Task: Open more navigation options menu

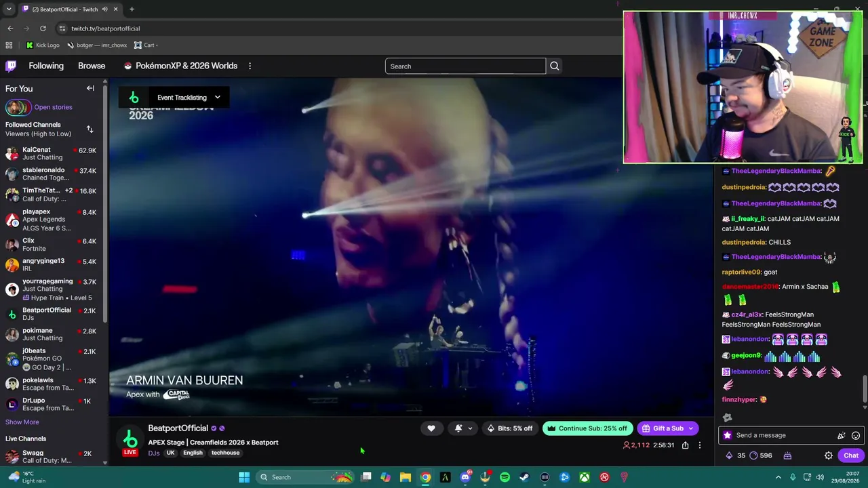Action: (250, 66)
